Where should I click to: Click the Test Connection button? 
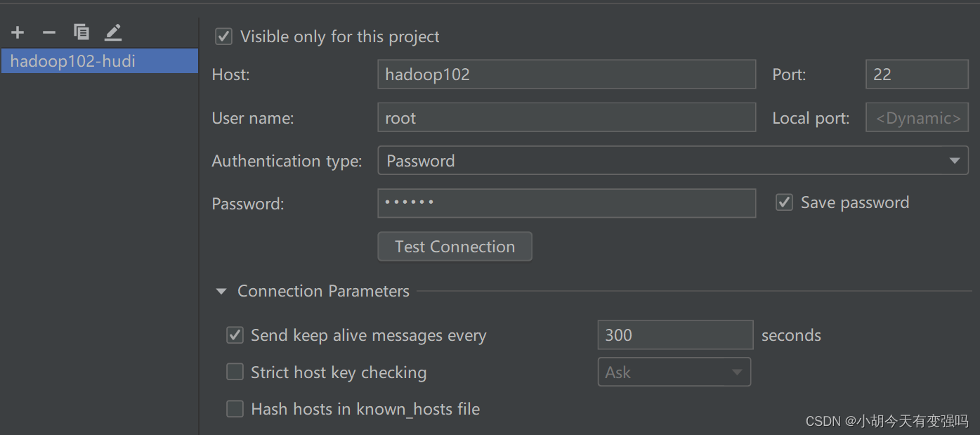tap(455, 247)
